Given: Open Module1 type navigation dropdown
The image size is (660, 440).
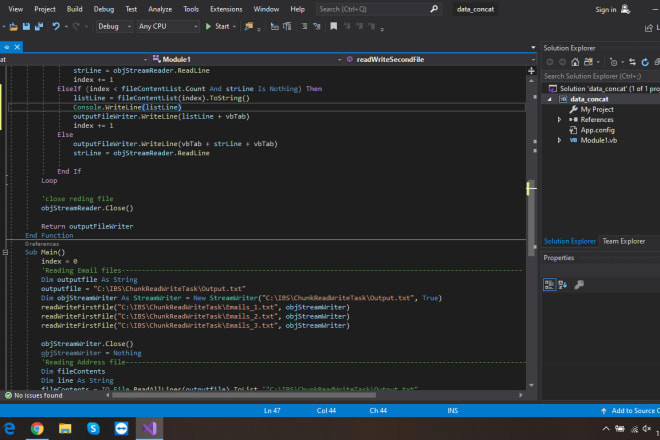Looking at the screenshot, I should tap(247, 59).
